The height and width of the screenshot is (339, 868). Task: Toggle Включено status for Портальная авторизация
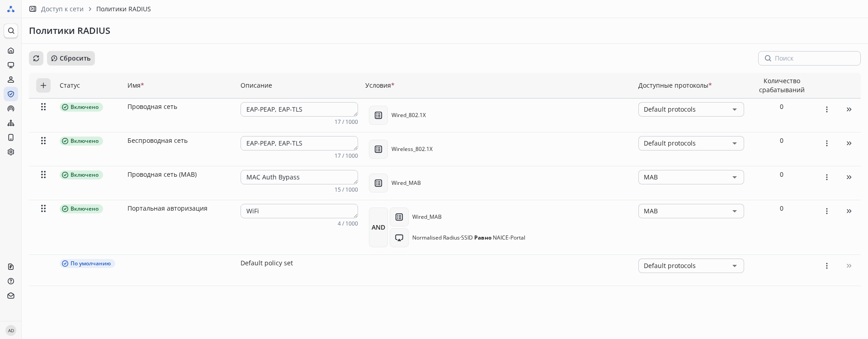pos(81,209)
